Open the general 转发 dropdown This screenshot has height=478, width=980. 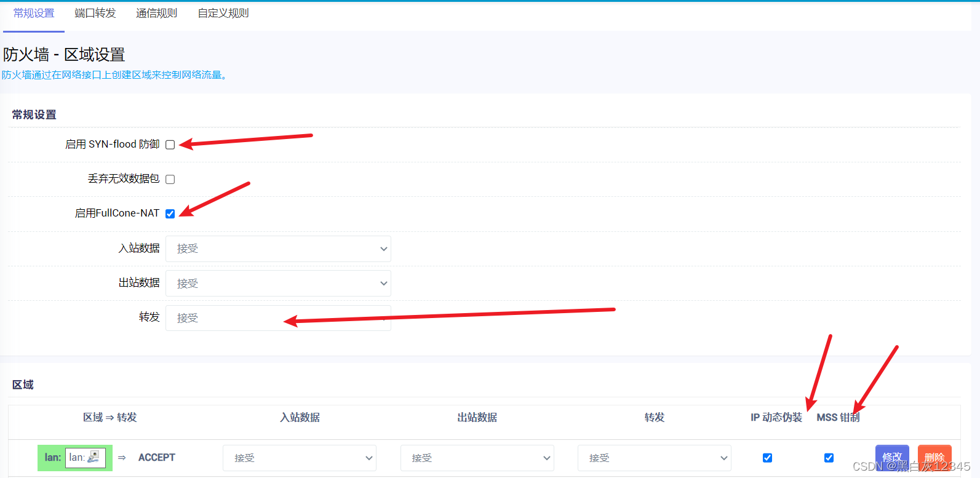278,318
